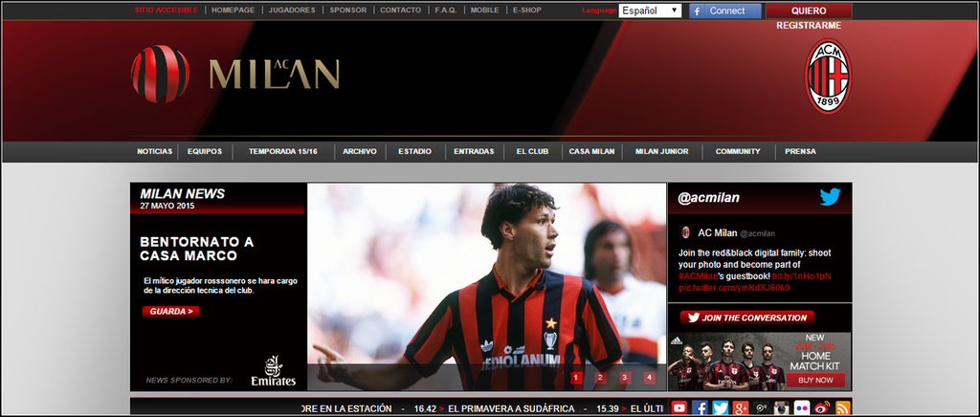This screenshot has width=980, height=417.
Task: Open the EL CLUB menu
Action: pos(532,152)
